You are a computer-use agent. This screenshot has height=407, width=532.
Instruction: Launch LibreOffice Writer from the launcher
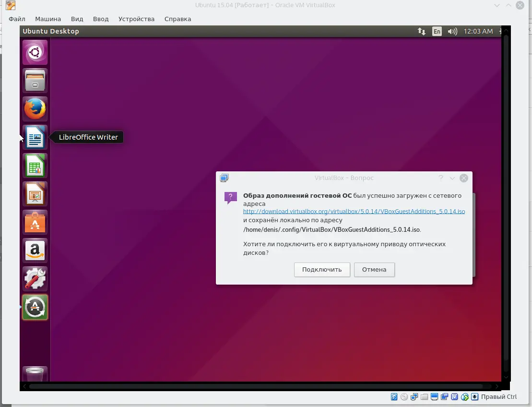coord(35,137)
